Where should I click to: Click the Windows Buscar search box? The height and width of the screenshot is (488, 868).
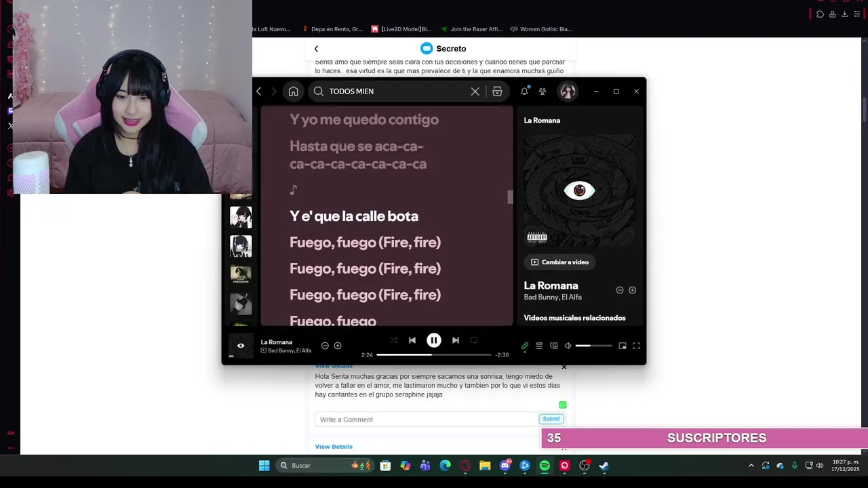325,466
